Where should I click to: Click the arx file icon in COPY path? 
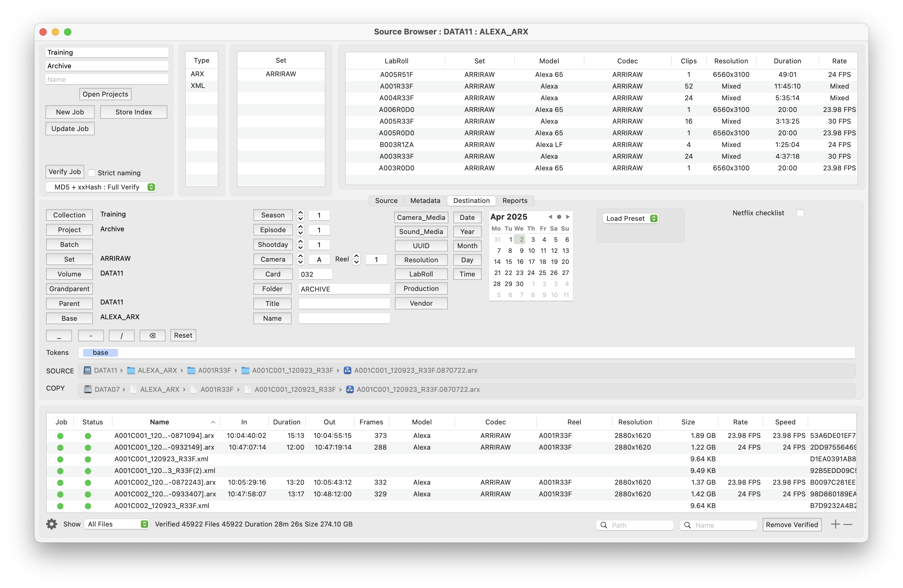pyautogui.click(x=350, y=389)
